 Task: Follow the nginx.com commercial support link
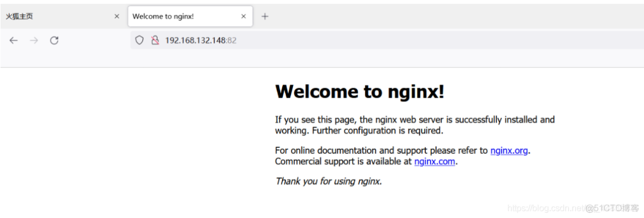point(434,161)
